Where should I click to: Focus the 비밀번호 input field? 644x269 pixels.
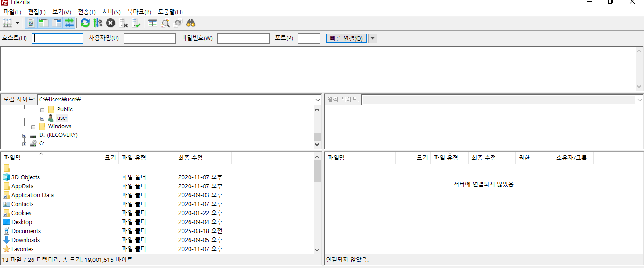click(243, 38)
